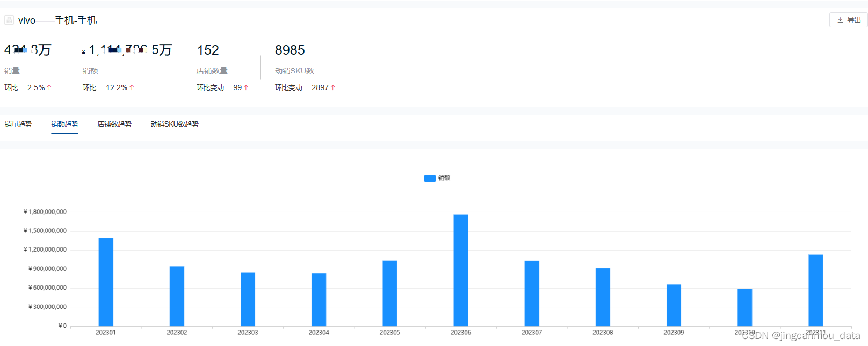
Task: Click the 销量 metric label
Action: pos(12,71)
